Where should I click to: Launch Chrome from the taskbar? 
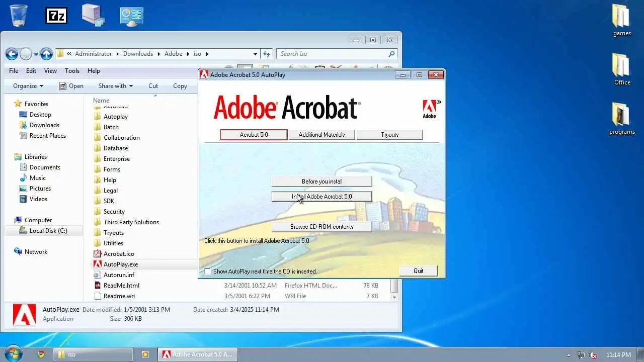click(41, 354)
